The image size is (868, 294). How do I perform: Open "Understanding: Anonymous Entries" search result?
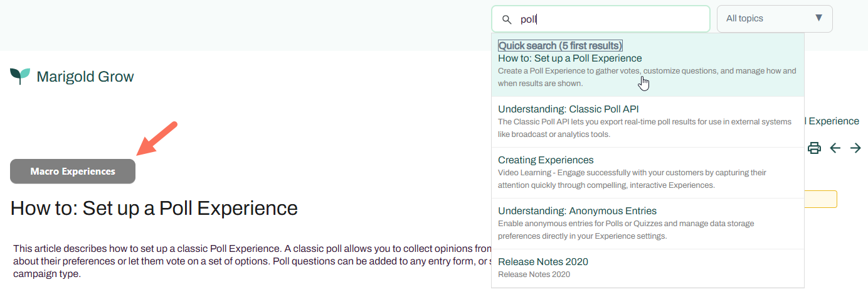pos(577,211)
